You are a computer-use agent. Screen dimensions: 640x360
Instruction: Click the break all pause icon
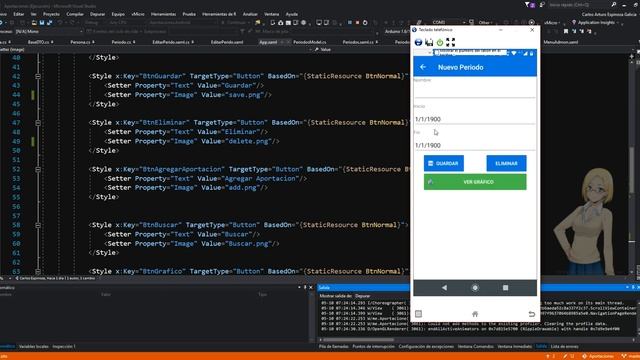[350, 22]
